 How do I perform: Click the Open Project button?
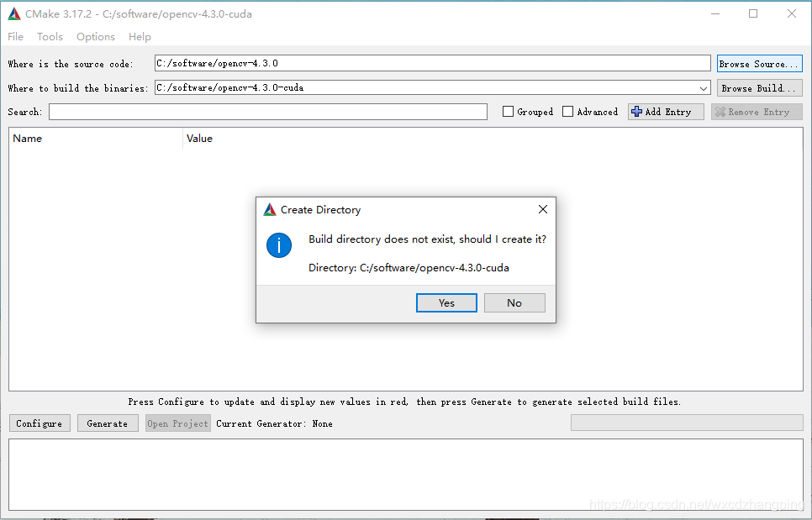pyautogui.click(x=177, y=423)
